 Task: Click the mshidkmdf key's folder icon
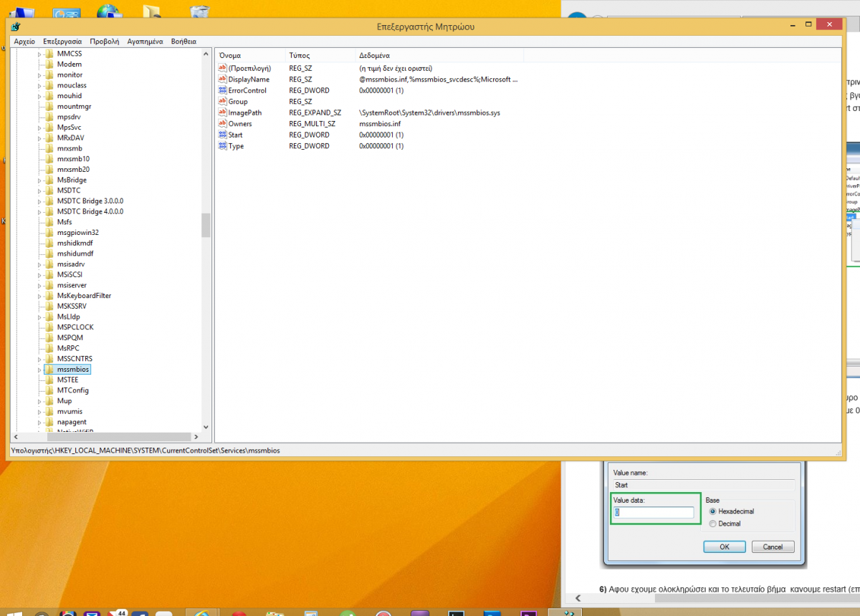pyautogui.click(x=49, y=243)
